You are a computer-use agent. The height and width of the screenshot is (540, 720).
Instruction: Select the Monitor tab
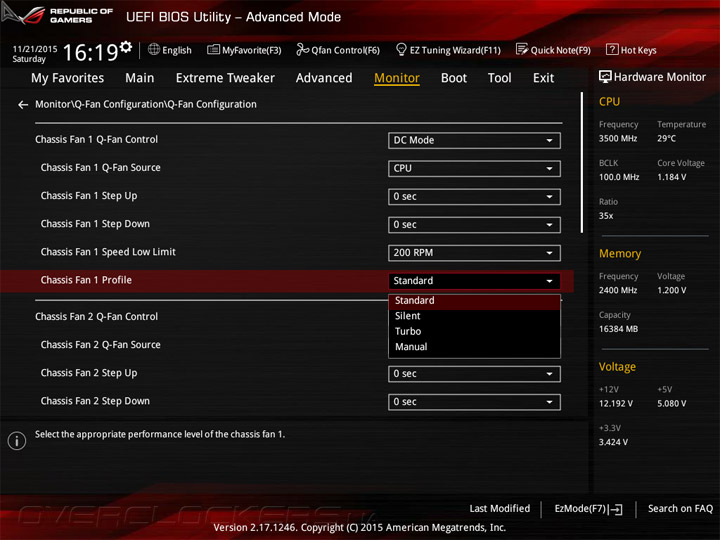397,78
